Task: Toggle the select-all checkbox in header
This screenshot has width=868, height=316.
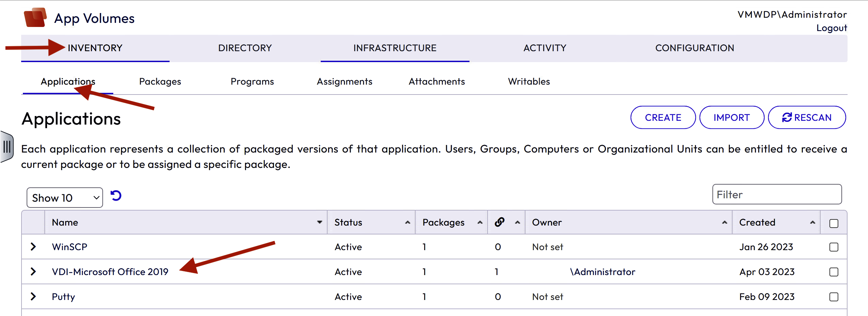Action: pyautogui.click(x=834, y=224)
